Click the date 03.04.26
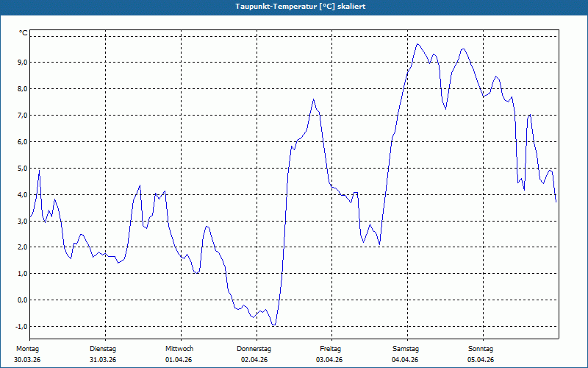The width and height of the screenshot is (588, 368). click(x=329, y=360)
